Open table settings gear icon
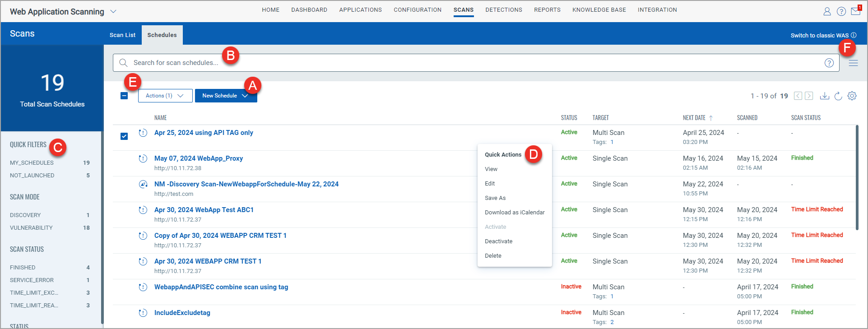Image resolution: width=868 pixels, height=329 pixels. 852,96
